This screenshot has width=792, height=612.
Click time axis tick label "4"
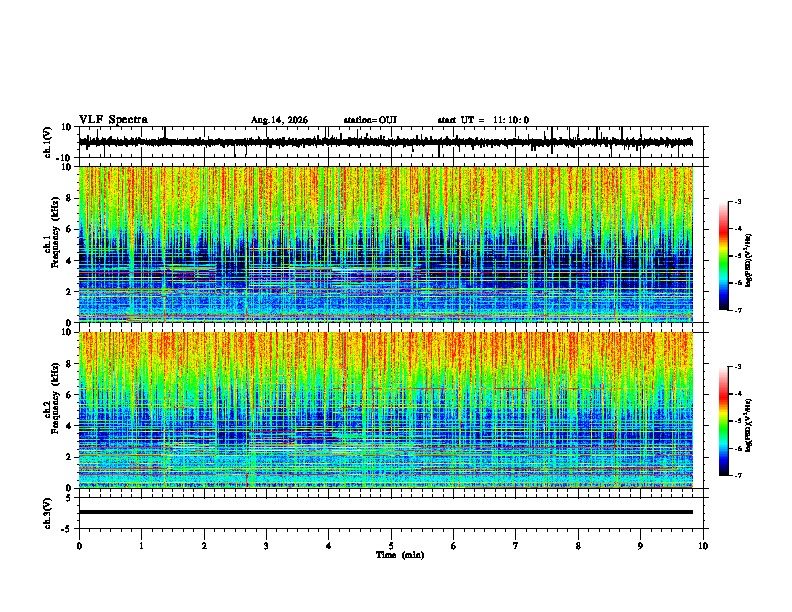[329, 546]
